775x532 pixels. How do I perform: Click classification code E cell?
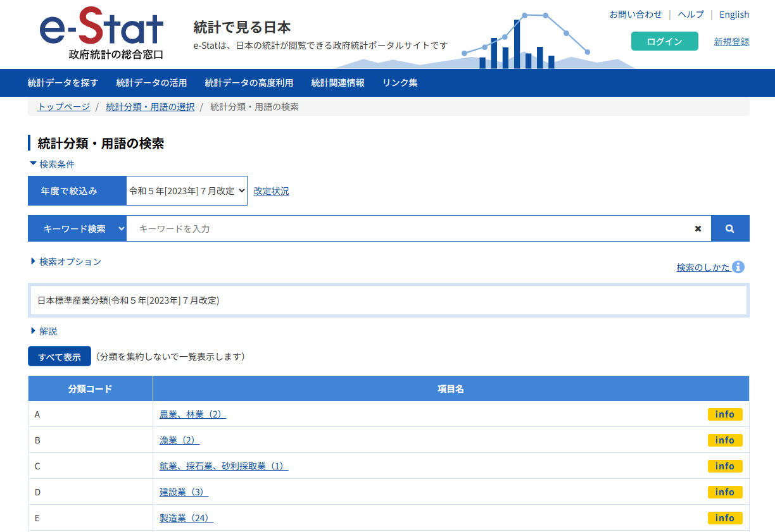[91, 518]
